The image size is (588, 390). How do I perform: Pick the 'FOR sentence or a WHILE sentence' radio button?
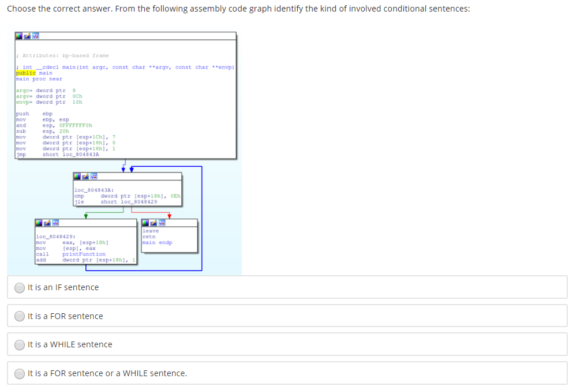pos(20,373)
